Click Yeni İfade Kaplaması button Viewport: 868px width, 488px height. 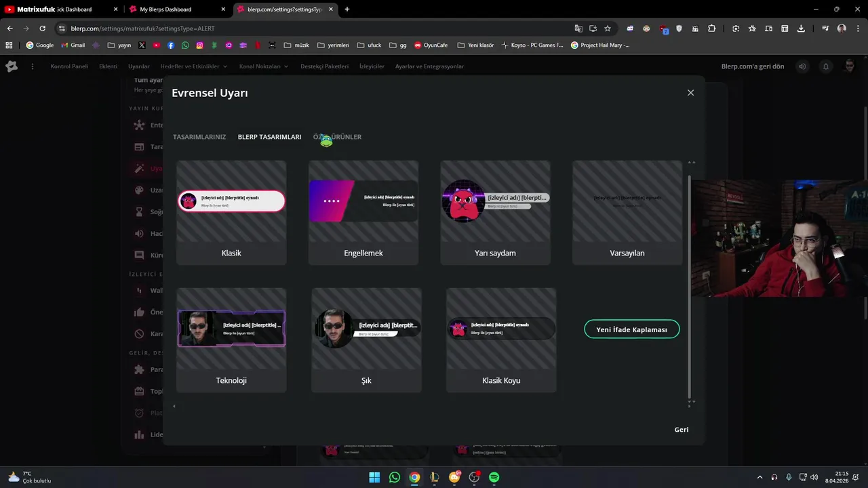point(631,329)
